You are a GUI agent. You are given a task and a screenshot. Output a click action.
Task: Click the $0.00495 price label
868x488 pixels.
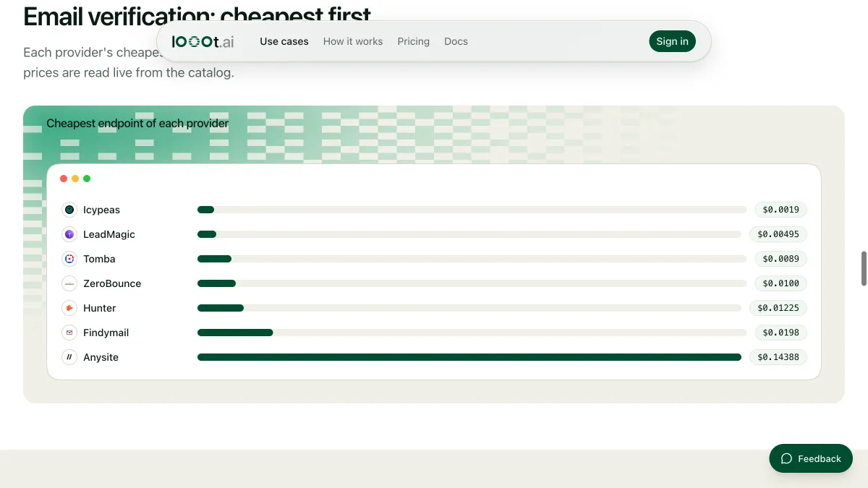pyautogui.click(x=778, y=234)
